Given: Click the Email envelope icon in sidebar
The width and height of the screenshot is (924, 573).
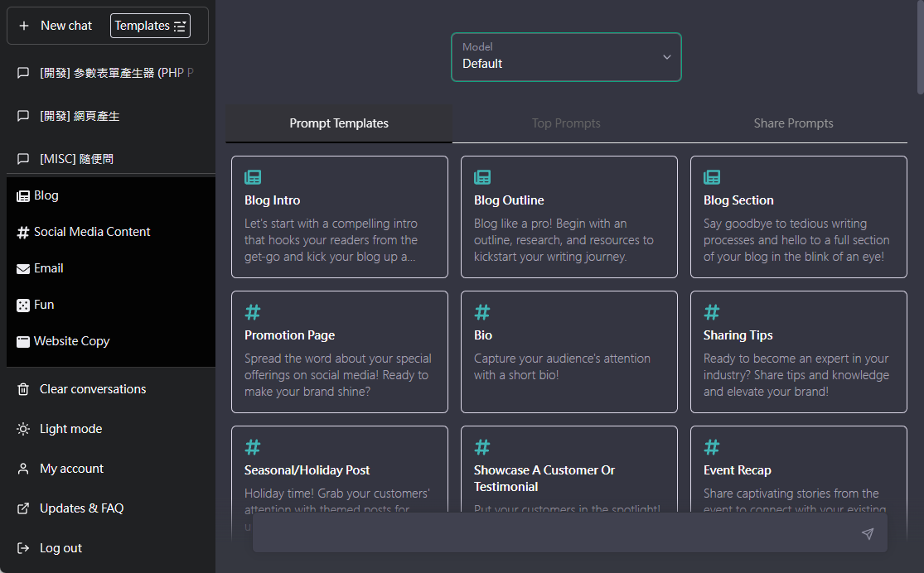Looking at the screenshot, I should (23, 268).
